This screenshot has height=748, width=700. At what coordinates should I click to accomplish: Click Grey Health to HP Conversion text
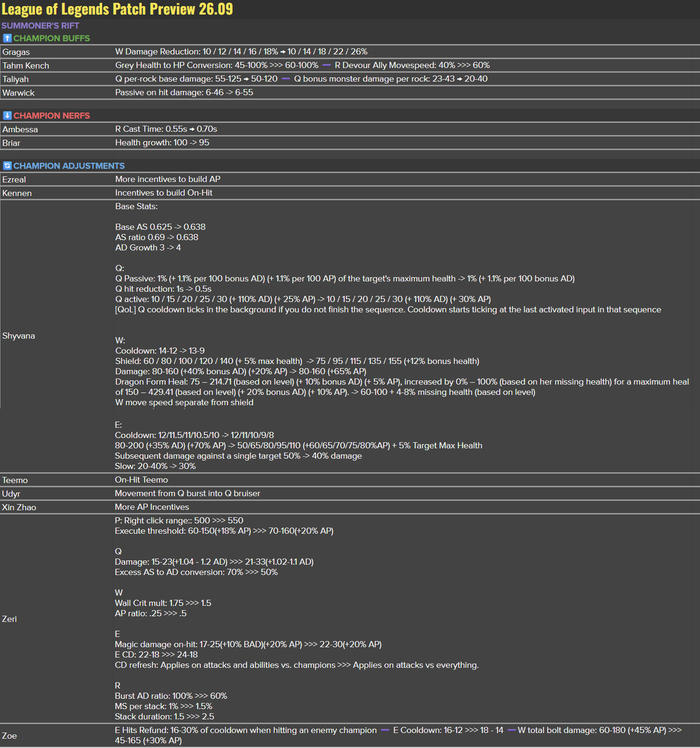tap(217, 65)
